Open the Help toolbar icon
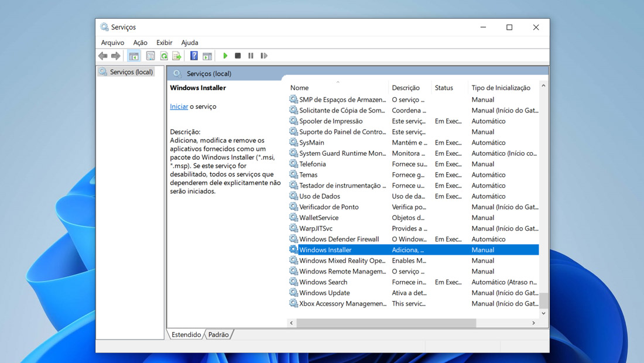The height and width of the screenshot is (363, 644). (194, 56)
